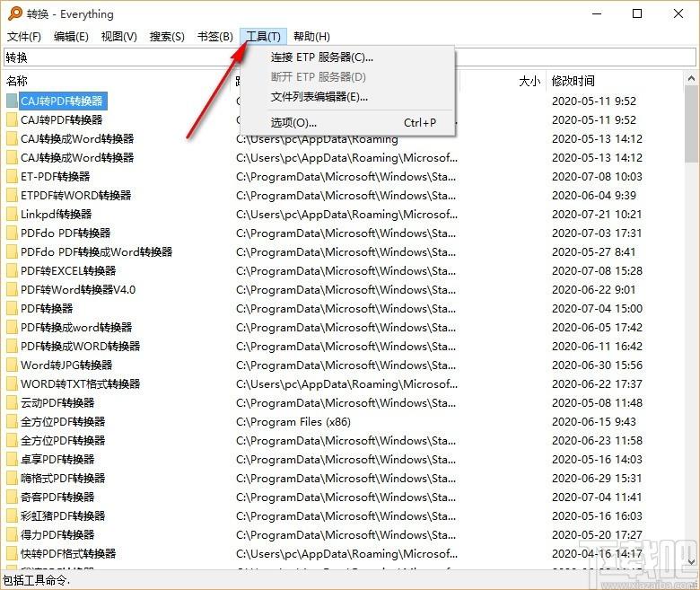Click the scrollbar up arrow
This screenshot has width=700, height=590.
(692, 79)
